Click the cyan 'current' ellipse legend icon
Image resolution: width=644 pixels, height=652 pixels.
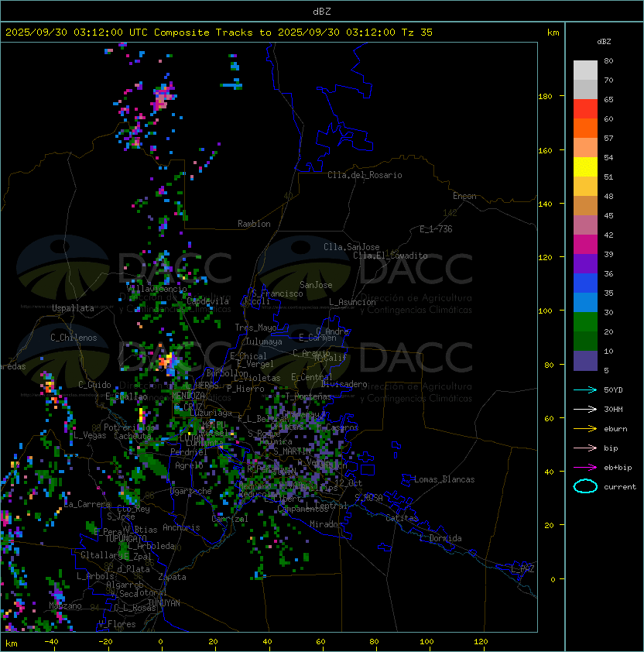pyautogui.click(x=585, y=486)
